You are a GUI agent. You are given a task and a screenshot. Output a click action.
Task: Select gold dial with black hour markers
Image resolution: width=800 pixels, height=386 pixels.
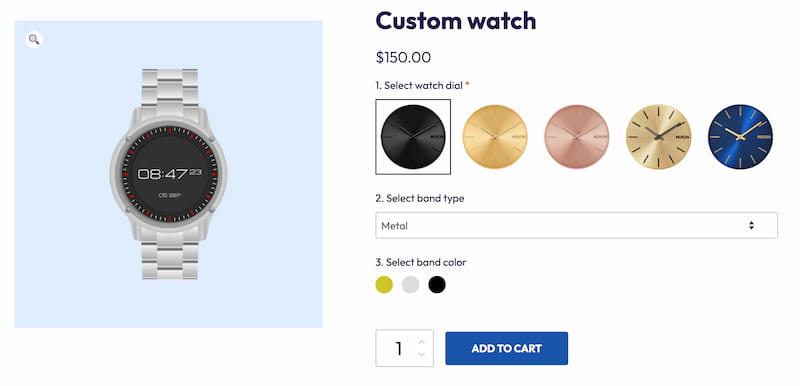click(x=658, y=137)
